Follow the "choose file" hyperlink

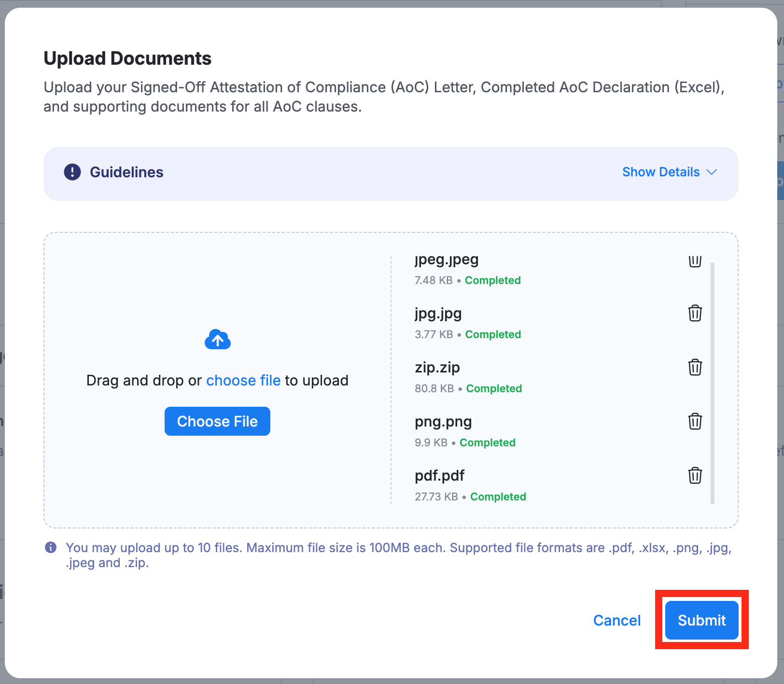[243, 381]
